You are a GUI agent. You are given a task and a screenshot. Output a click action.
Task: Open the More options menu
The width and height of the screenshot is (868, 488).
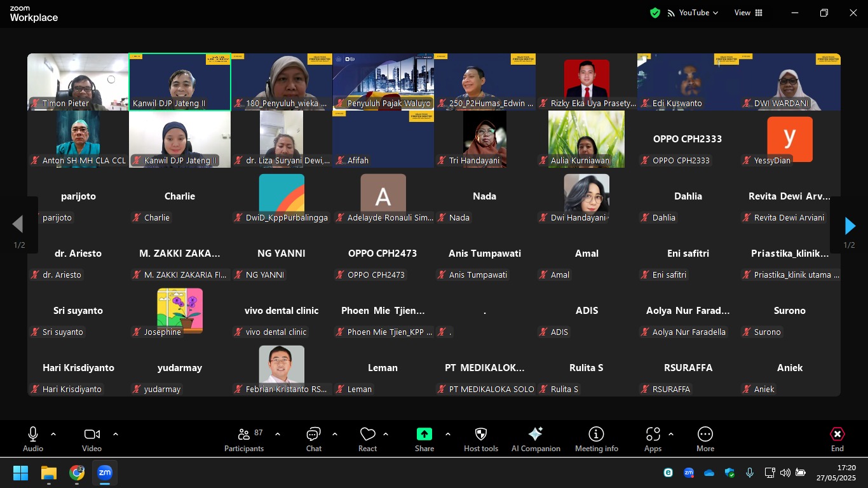[x=705, y=439]
